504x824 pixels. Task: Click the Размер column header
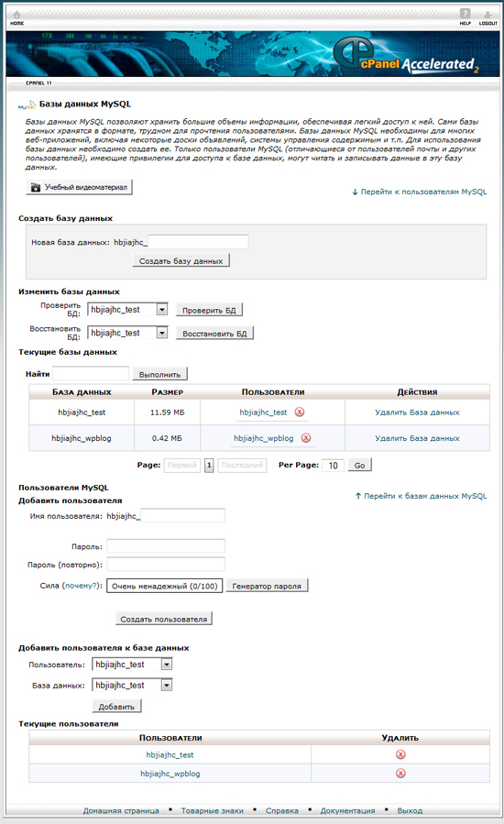[167, 392]
